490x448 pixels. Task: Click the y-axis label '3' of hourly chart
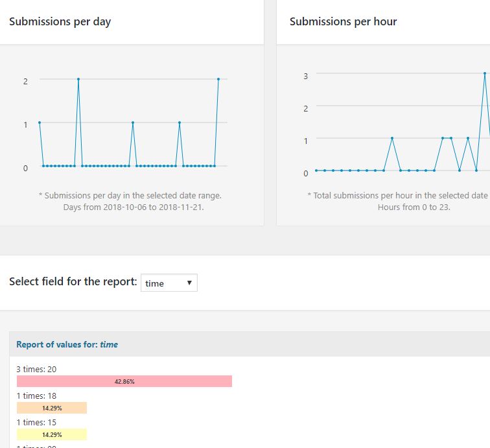(x=306, y=77)
